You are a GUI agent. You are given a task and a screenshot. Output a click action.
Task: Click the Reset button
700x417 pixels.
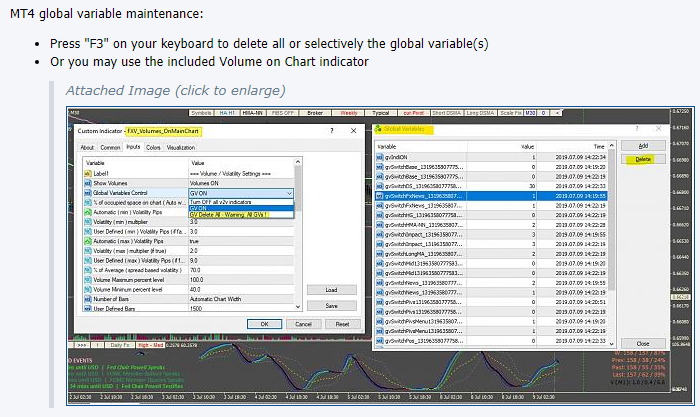(342, 324)
